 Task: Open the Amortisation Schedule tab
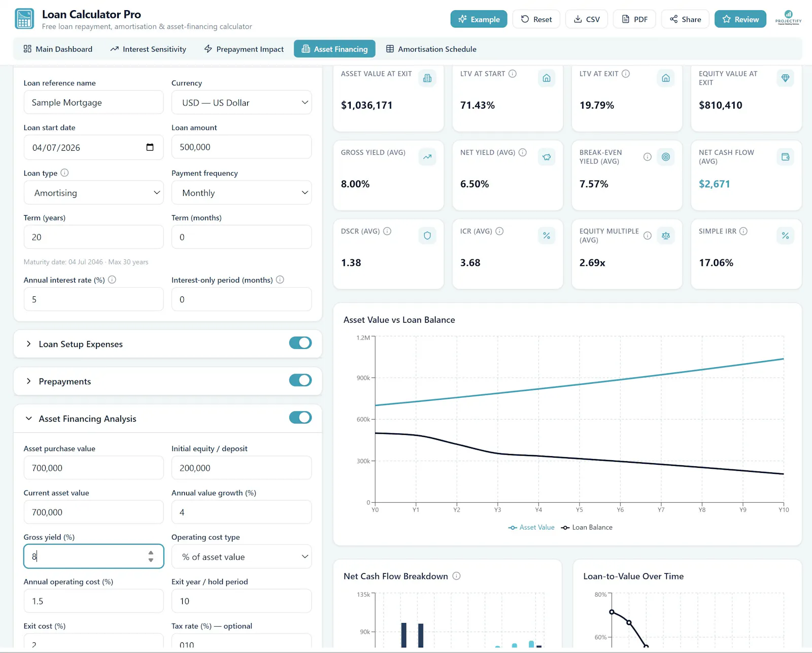pyautogui.click(x=431, y=49)
